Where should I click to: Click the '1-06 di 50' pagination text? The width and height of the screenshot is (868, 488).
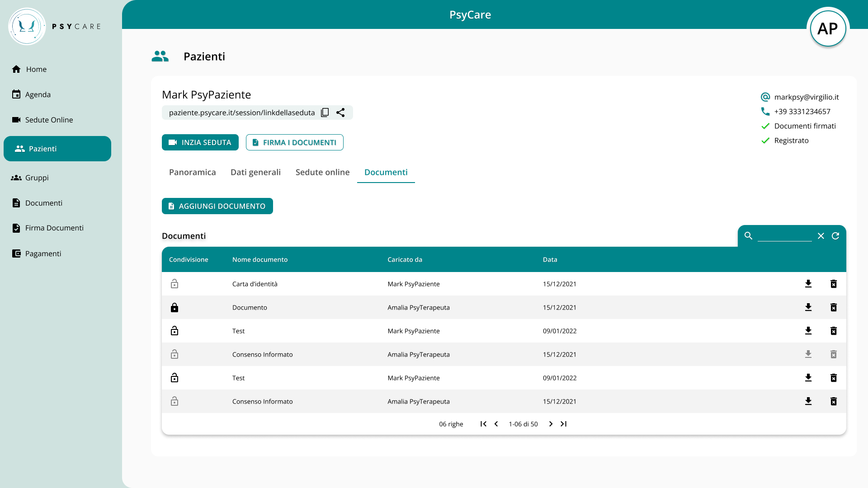[x=524, y=424]
